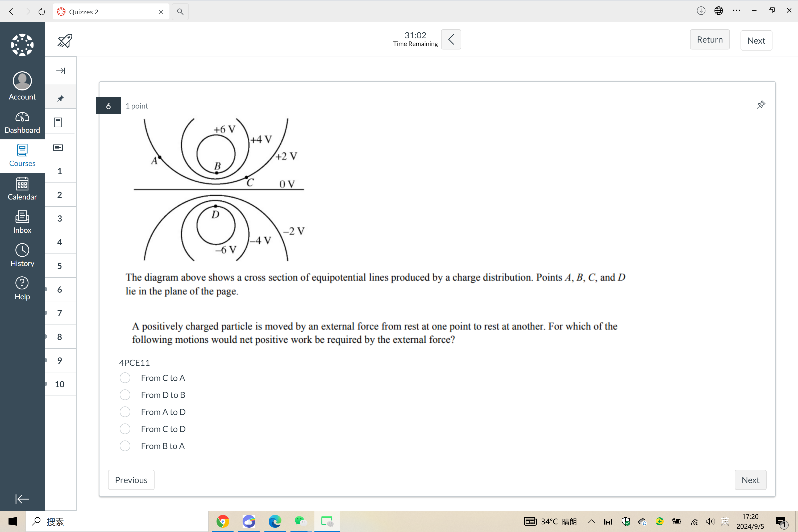Jump to question 9 in navigator
Image resolution: width=798 pixels, height=532 pixels.
tap(60, 360)
